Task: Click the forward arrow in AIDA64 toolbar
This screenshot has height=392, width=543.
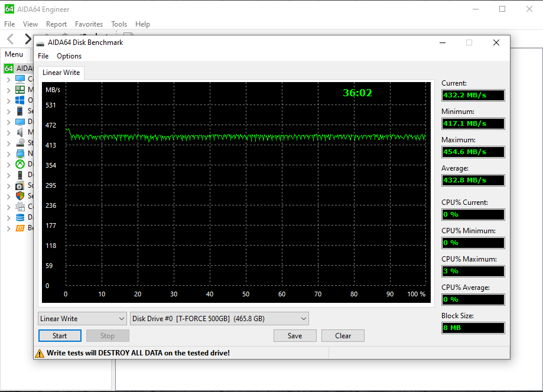Action: (x=28, y=39)
